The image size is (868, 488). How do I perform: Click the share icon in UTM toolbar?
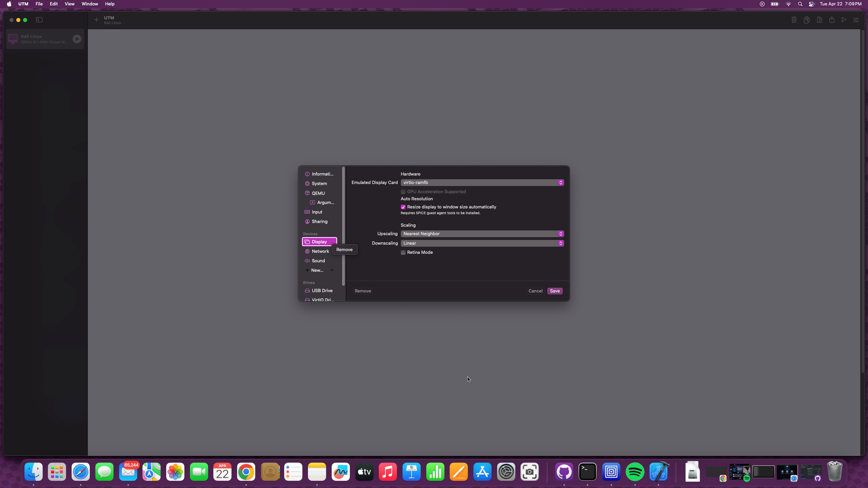pos(832,20)
